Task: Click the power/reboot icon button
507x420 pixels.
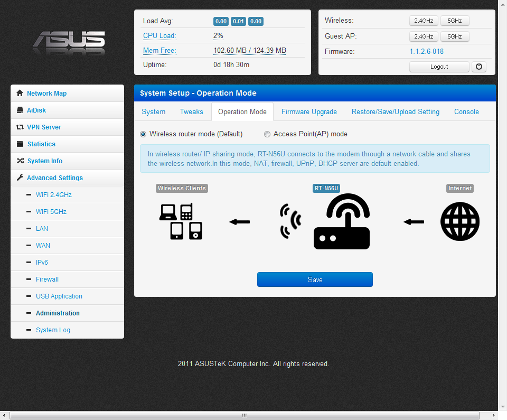Action: [x=478, y=67]
